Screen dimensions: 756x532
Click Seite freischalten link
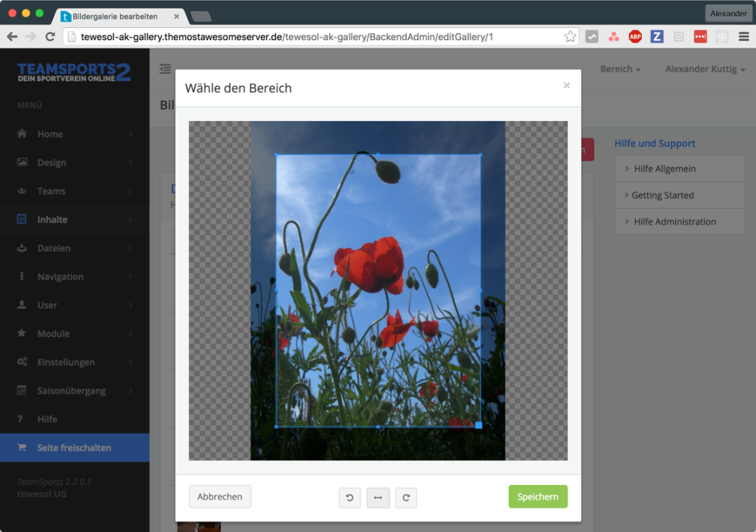tap(74, 447)
